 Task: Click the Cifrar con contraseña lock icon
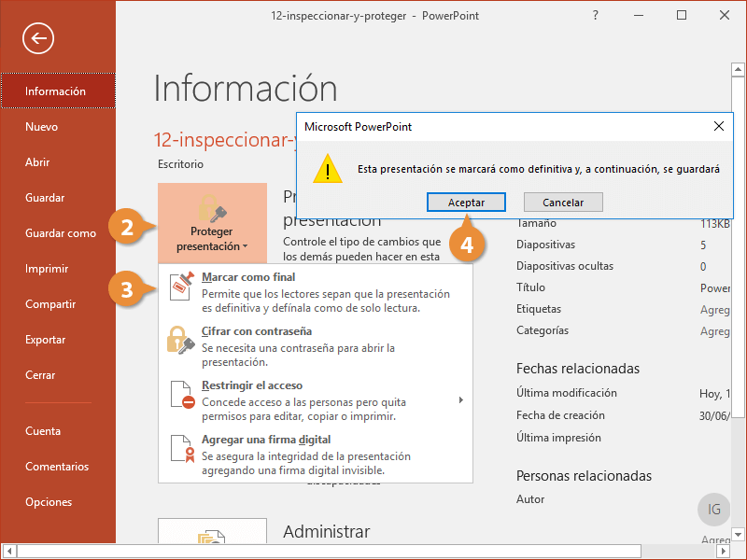pyautogui.click(x=180, y=341)
